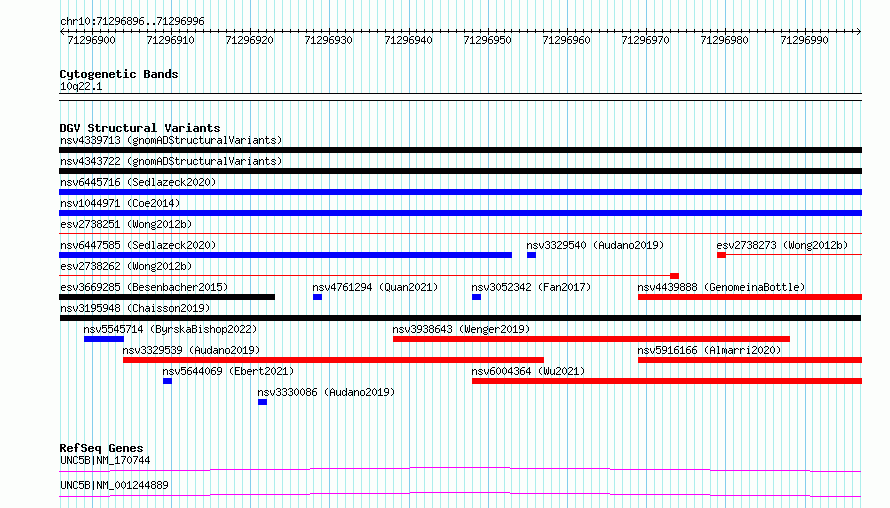Select the nsv3052342 Fan2017 label
Image resolution: width=890 pixels, height=508 pixels.
pos(531,287)
